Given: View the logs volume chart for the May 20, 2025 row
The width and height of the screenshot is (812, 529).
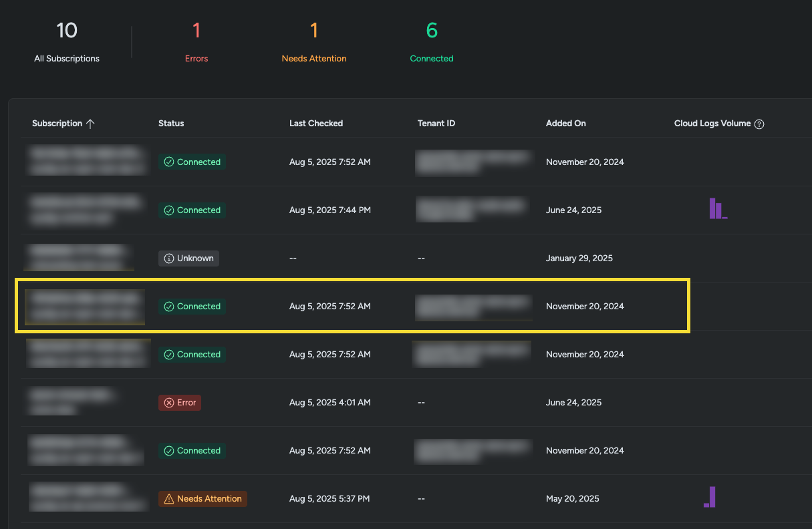Looking at the screenshot, I should pyautogui.click(x=710, y=497).
